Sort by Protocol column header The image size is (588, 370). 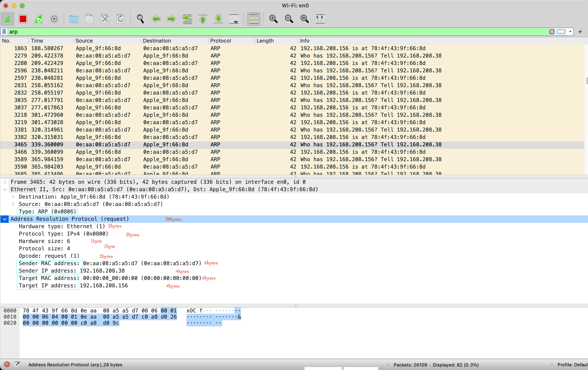(x=232, y=40)
